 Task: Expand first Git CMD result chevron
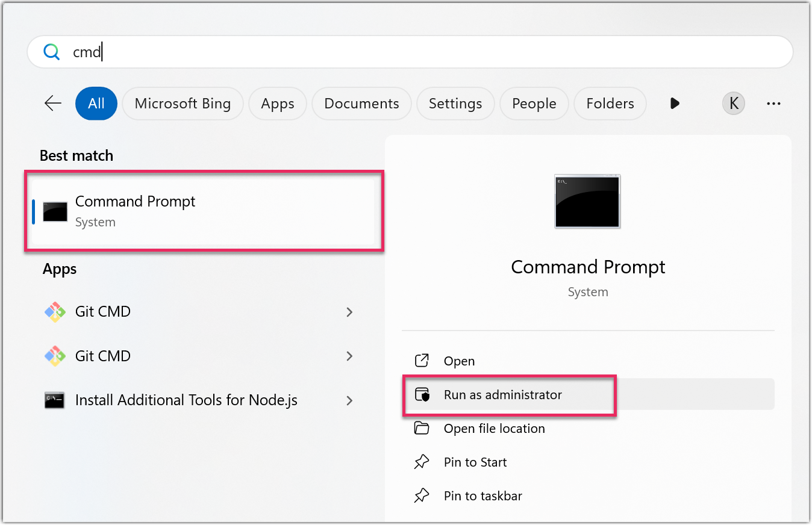[349, 312]
